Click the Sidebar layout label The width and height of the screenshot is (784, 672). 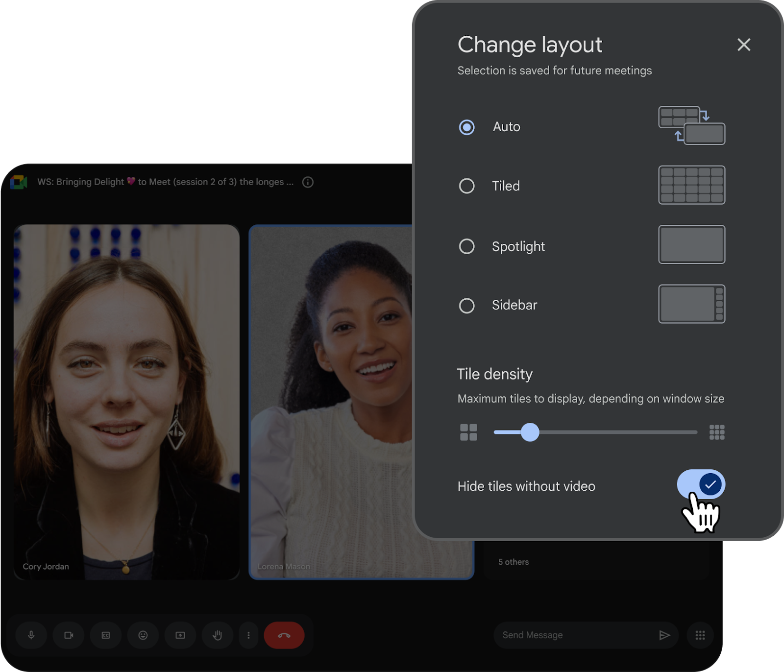click(x=514, y=305)
